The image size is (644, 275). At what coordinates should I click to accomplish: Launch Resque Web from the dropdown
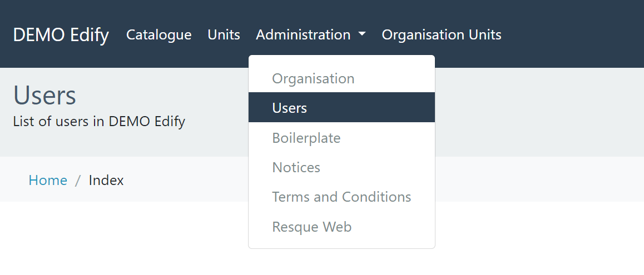311,227
